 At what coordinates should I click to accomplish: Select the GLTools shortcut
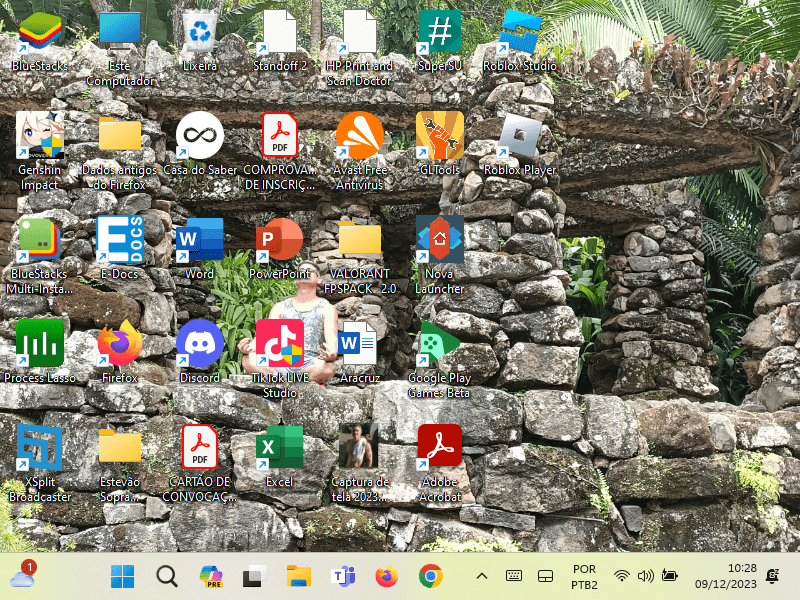coord(440,136)
